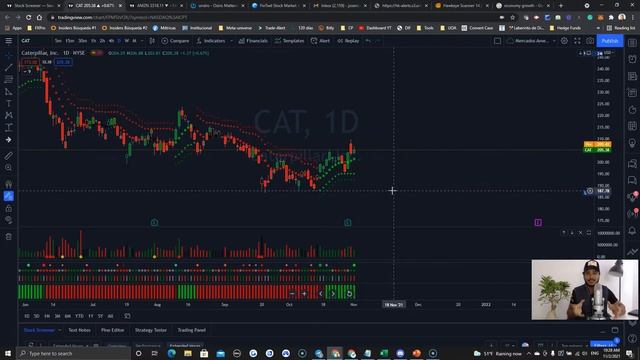This screenshot has height=360, width=640.
Task: Take a chart snapshot camera icon
Action: click(x=590, y=41)
